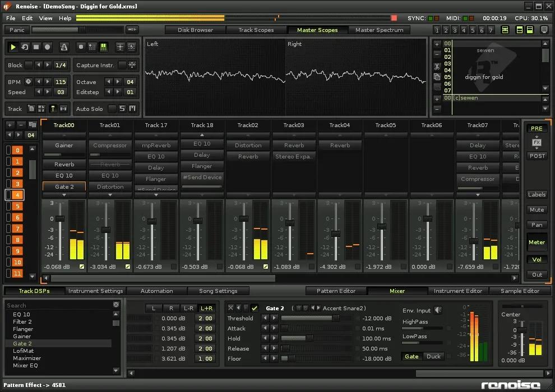Click the Play button in transport
555x392 pixels.
click(13, 48)
